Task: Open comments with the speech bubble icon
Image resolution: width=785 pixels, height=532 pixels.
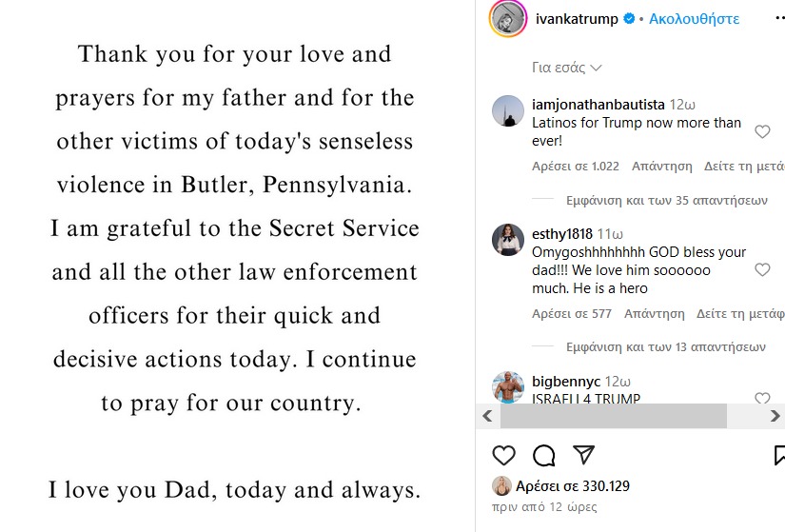Action: pos(544,455)
